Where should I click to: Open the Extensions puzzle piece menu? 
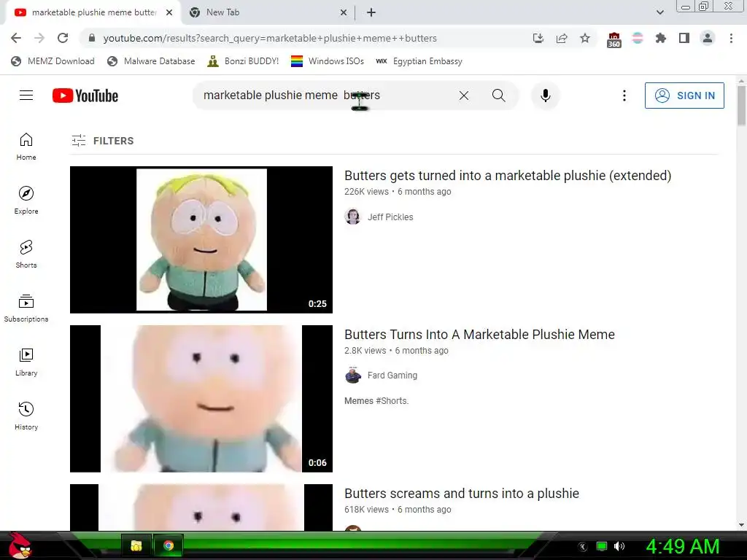[x=661, y=38]
